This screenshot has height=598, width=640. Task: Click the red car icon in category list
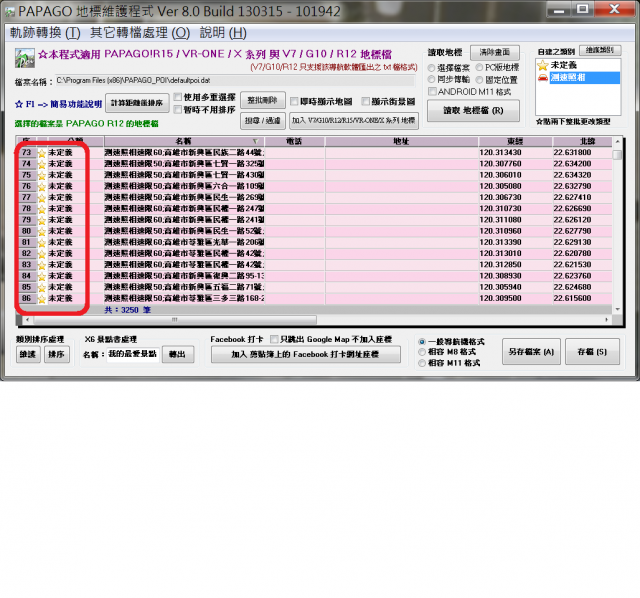point(542,77)
